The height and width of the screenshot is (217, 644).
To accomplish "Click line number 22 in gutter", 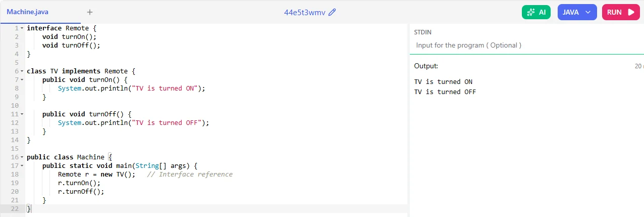I will point(14,208).
